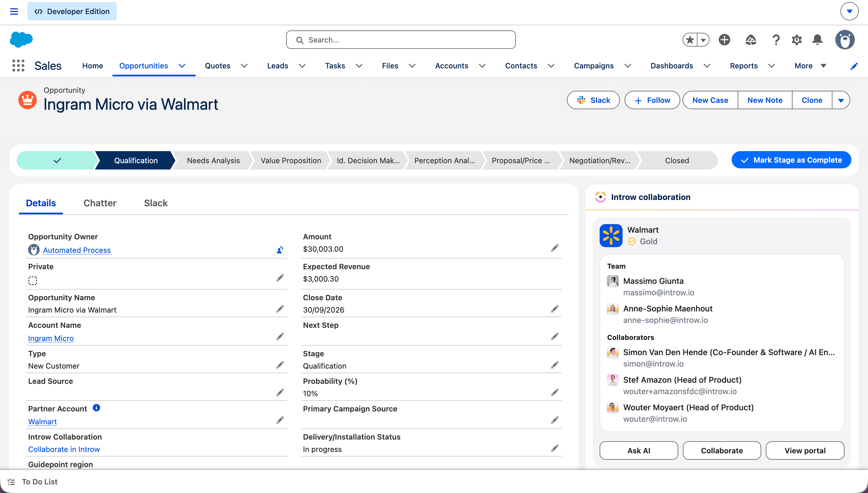Clone this opportunity
Viewport: 868px width, 493px height.
[x=812, y=100]
